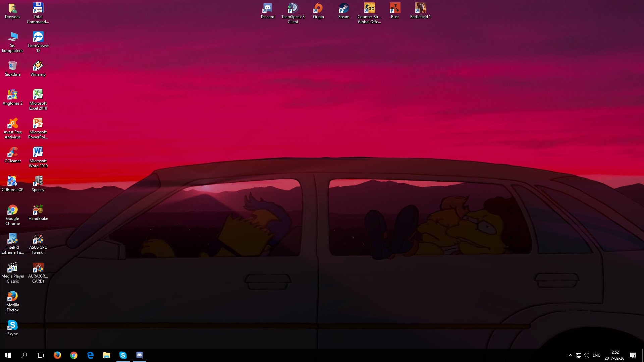Open TeamViewer 12 shortcut
This screenshot has width=644, height=362.
(38, 42)
